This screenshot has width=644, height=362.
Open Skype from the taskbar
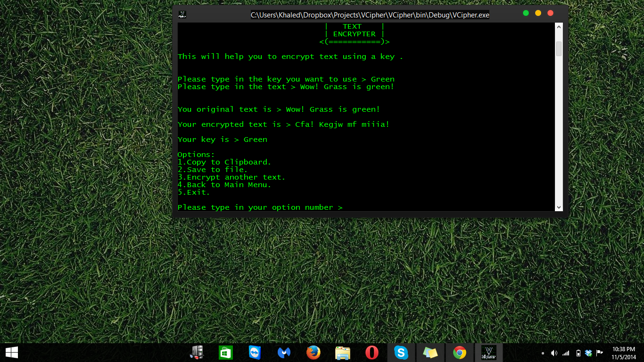(x=401, y=352)
